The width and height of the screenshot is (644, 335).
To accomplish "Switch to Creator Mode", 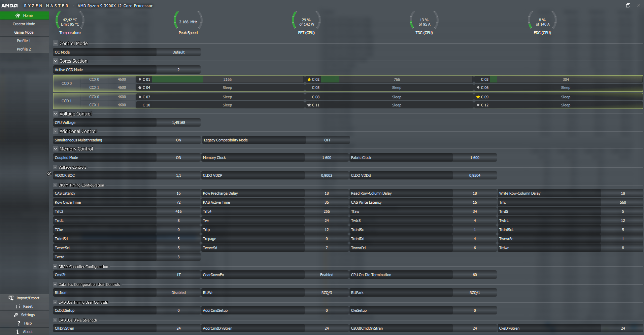I will (24, 24).
